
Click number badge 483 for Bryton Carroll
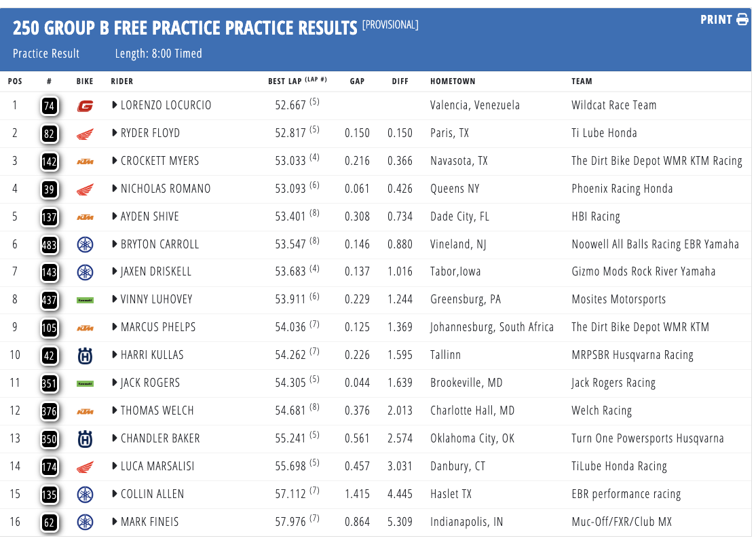tap(49, 244)
